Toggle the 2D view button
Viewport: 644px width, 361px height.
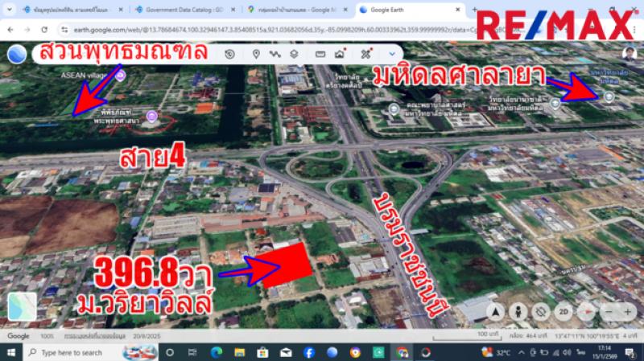click(563, 312)
